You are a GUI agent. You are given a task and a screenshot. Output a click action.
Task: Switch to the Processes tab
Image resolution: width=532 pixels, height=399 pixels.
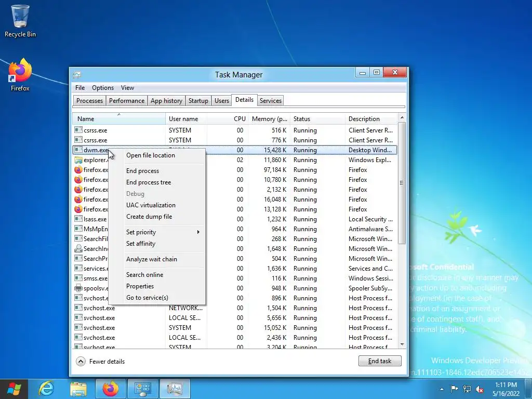pyautogui.click(x=89, y=101)
